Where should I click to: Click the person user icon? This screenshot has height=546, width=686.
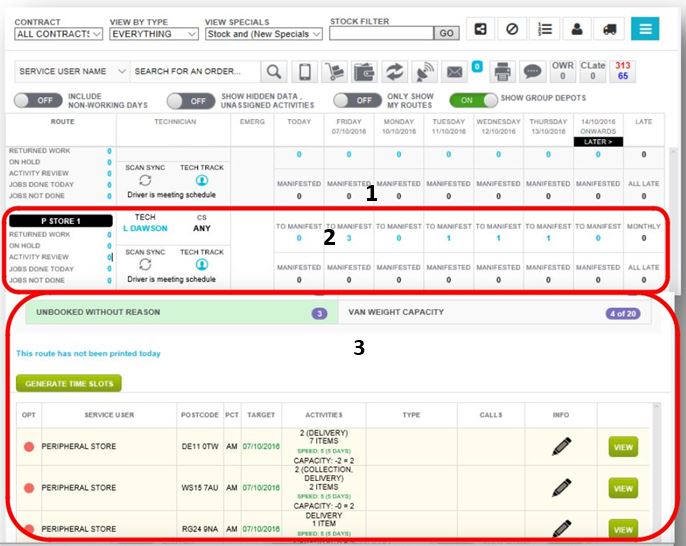pos(577,29)
